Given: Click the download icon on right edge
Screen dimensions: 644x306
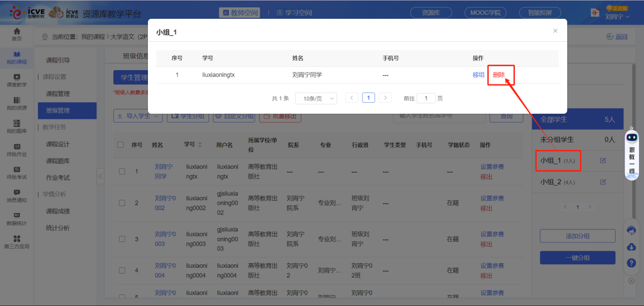Looking at the screenshot, I should 631,247.
